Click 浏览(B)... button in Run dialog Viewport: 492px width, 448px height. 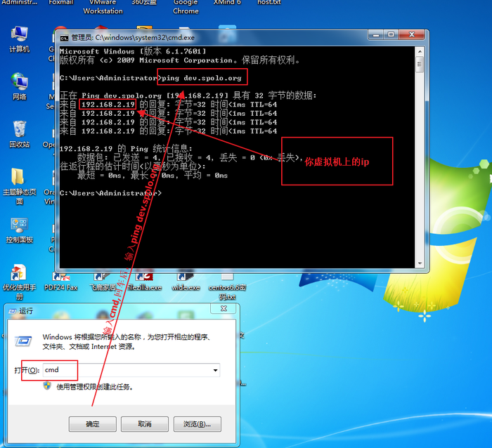pos(197,424)
